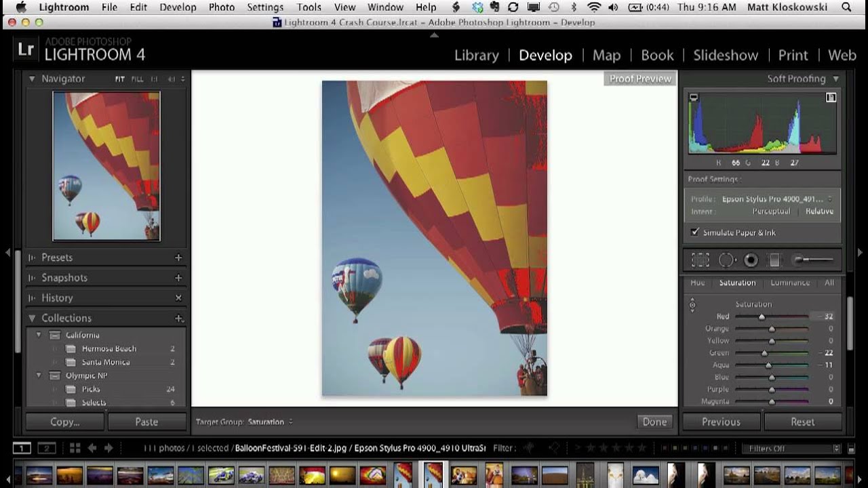
Task: Toggle destination gamut warning in histogram
Action: (x=831, y=98)
